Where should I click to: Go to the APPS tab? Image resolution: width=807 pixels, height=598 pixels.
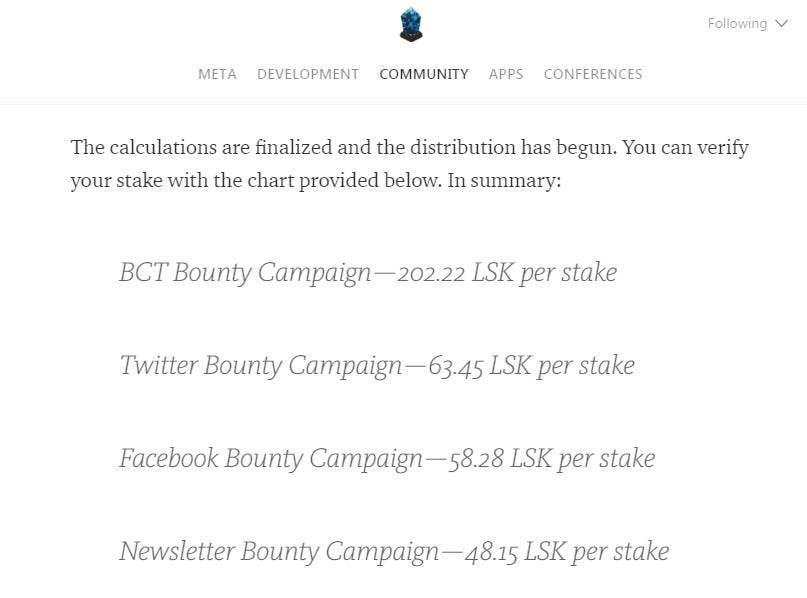click(506, 74)
